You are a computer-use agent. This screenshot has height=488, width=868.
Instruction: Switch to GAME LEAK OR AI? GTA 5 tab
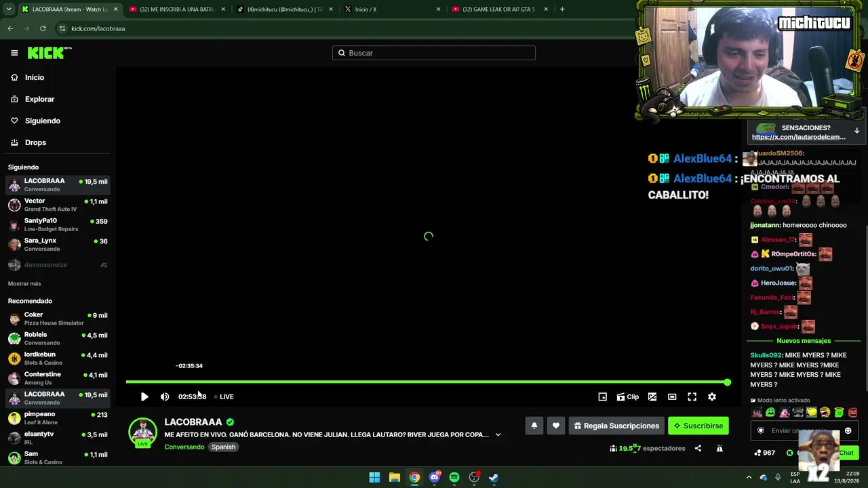coord(500,9)
